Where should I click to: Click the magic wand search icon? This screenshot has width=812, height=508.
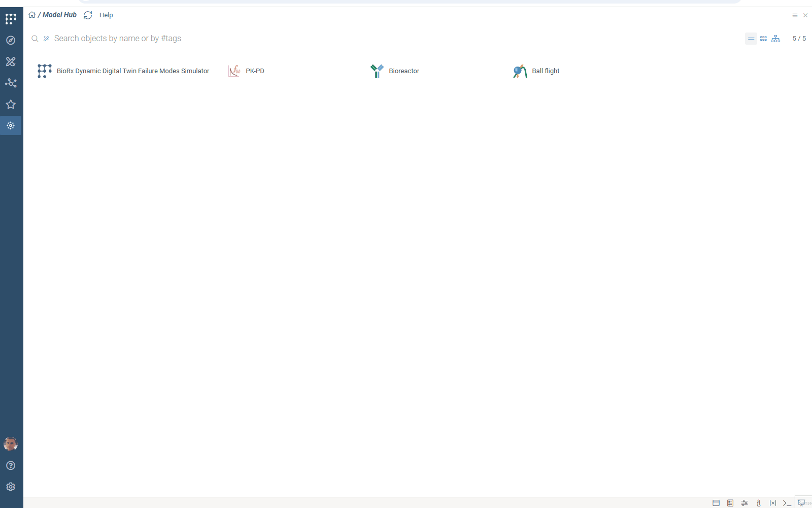pos(46,39)
